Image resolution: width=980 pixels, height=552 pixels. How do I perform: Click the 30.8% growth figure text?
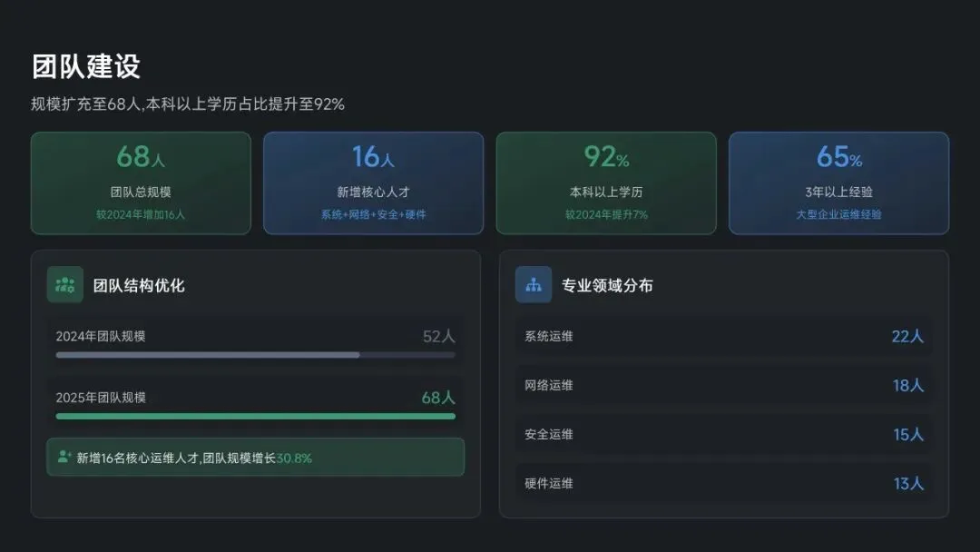click(294, 458)
